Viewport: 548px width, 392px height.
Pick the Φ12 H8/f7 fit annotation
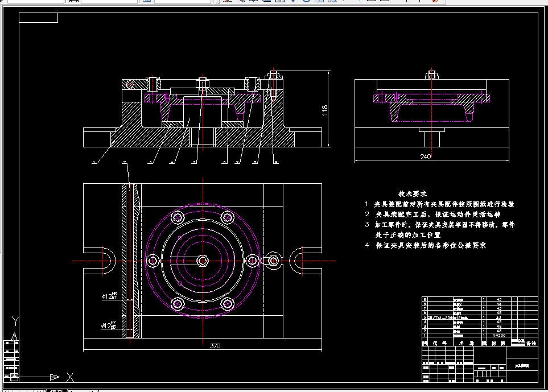(x=109, y=296)
